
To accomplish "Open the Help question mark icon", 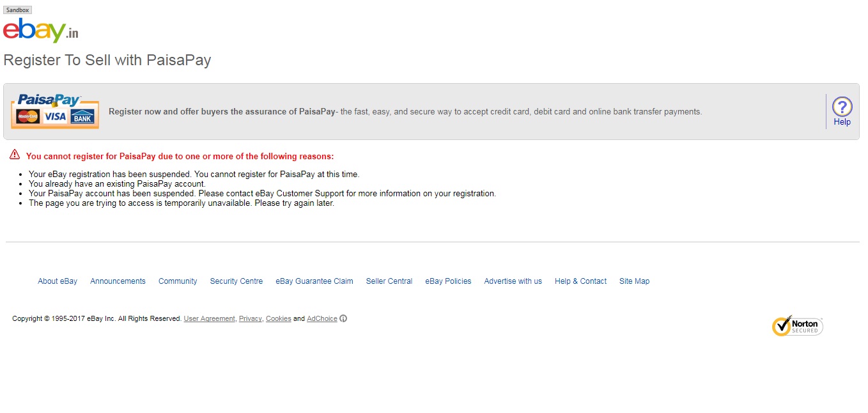I will click(842, 106).
